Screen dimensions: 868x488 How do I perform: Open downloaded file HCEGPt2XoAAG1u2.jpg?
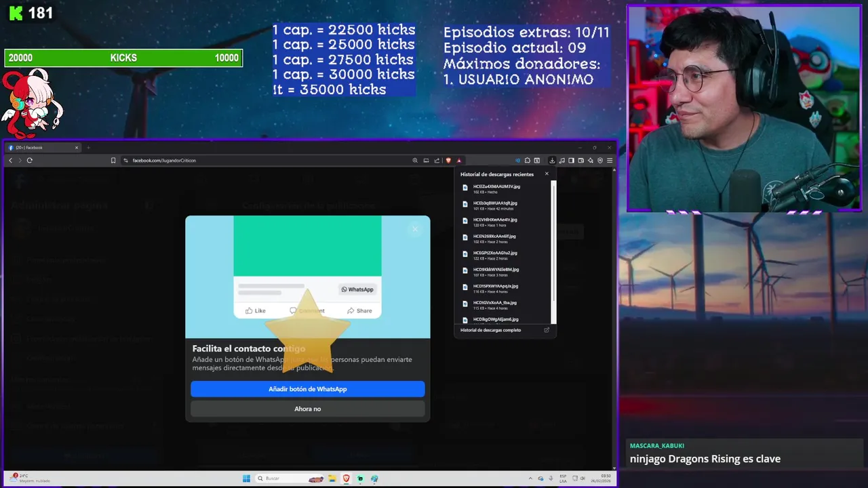click(495, 253)
